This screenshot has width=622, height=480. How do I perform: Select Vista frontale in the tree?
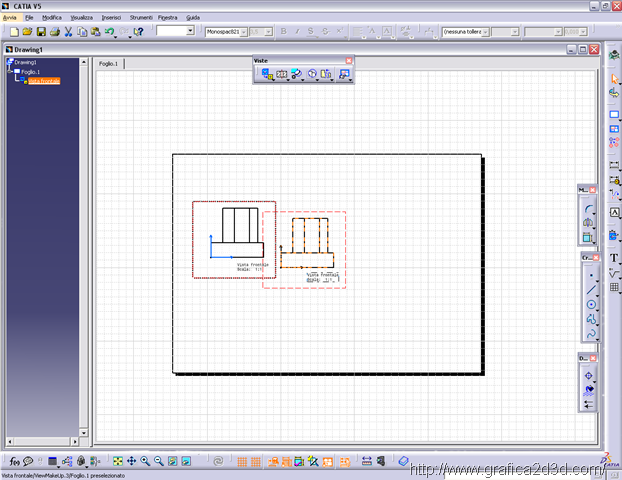click(44, 81)
